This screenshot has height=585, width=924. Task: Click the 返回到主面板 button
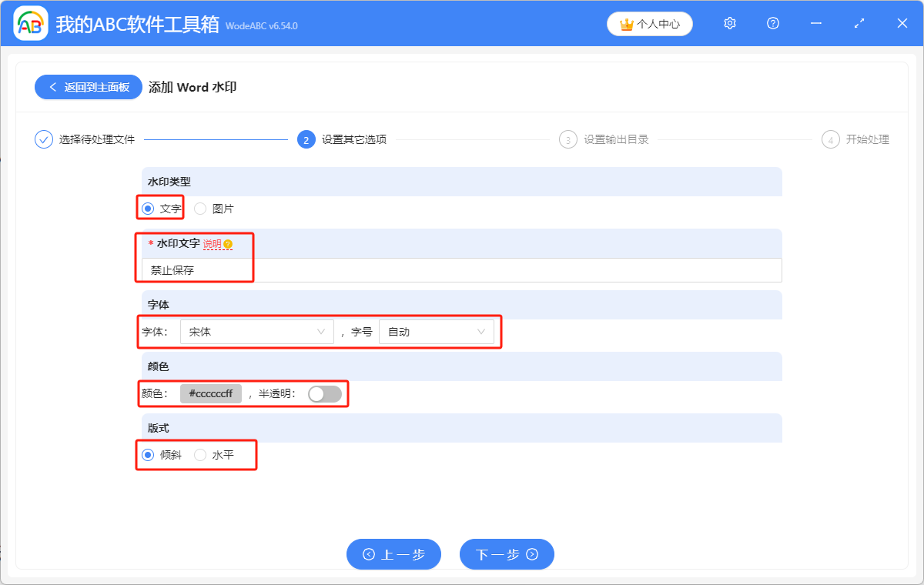click(x=88, y=86)
